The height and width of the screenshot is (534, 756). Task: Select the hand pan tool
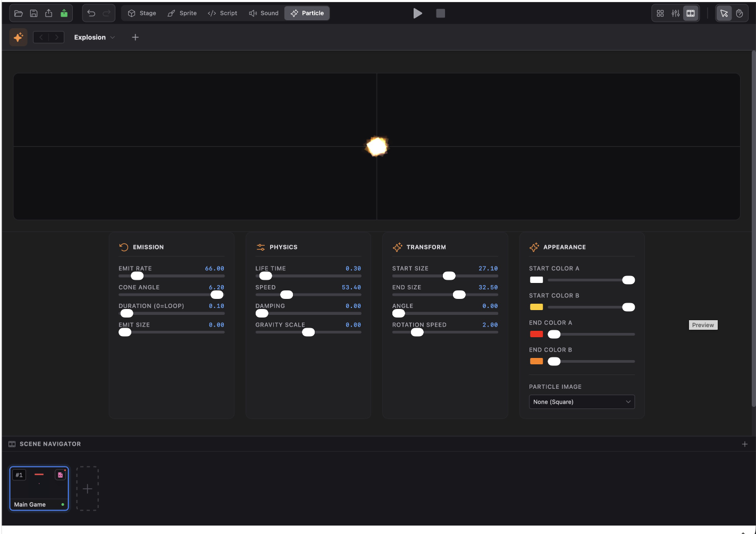(x=740, y=13)
